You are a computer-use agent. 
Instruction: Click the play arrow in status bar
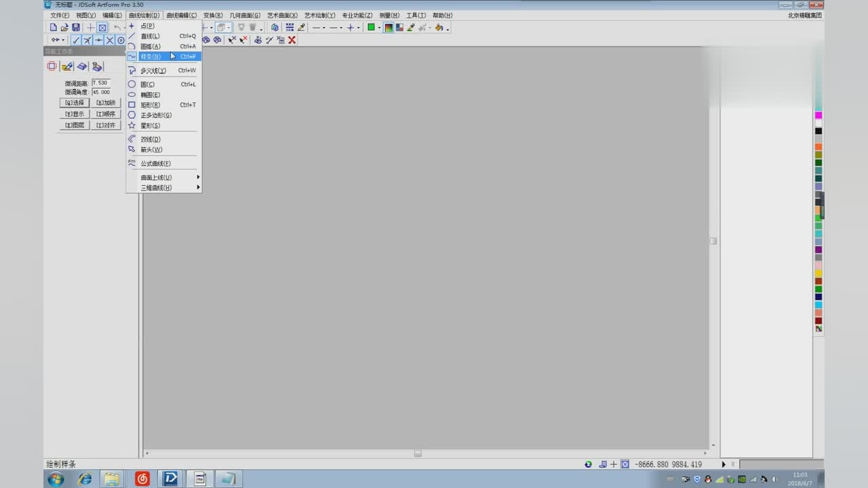click(724, 464)
